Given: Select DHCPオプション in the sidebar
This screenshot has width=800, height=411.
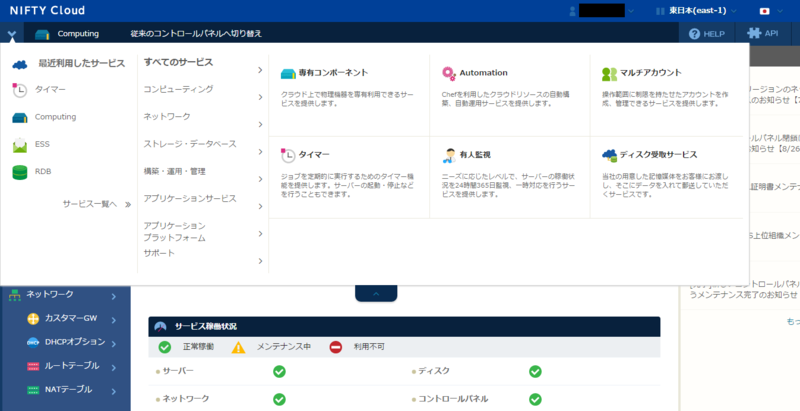Looking at the screenshot, I should pos(75,342).
